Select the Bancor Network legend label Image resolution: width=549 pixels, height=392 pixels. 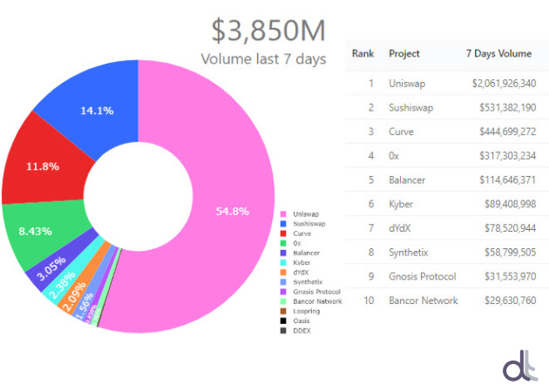click(x=317, y=301)
